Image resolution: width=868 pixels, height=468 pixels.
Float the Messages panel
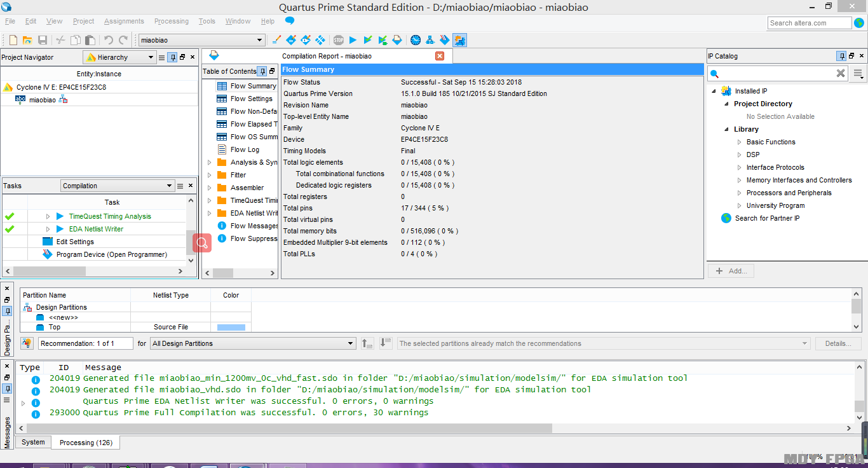click(7, 376)
